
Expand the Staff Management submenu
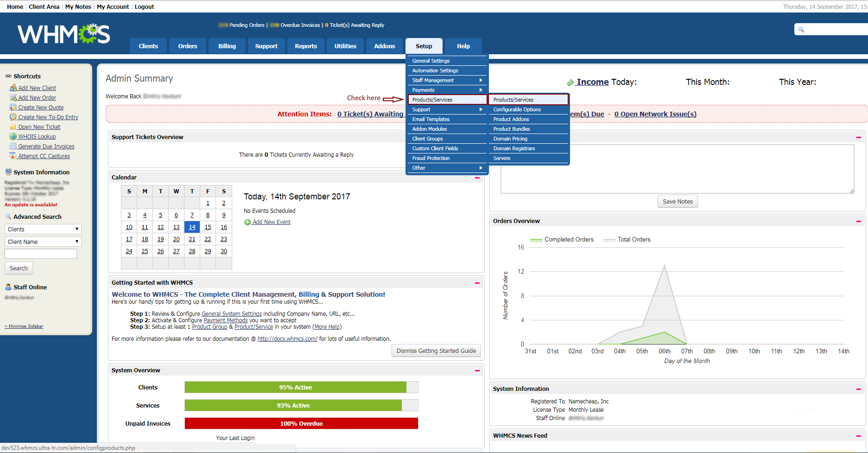pos(447,80)
